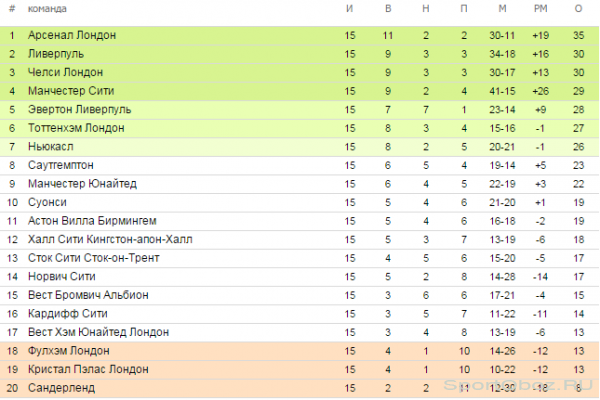
Task: Click the Манчестер Сити team name
Action: pyautogui.click(x=71, y=91)
